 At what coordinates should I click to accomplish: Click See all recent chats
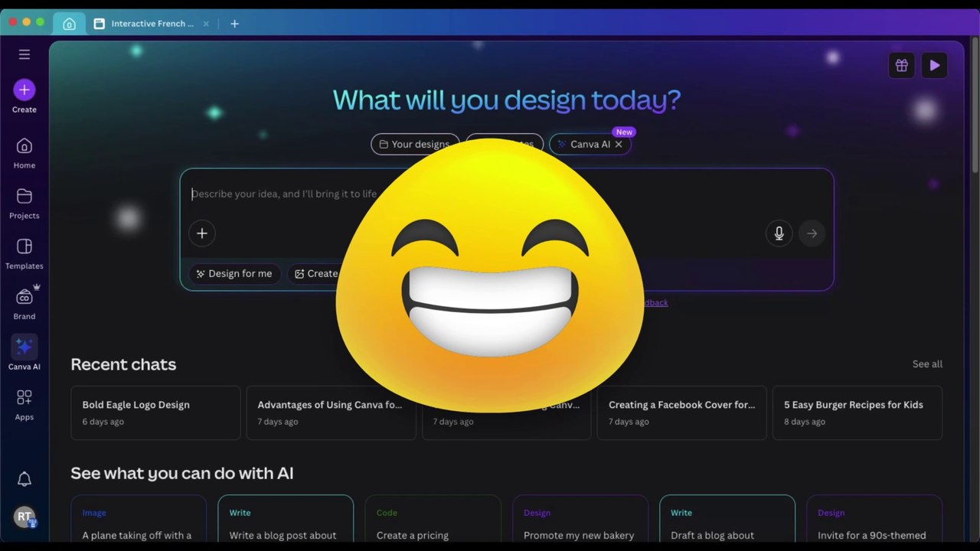pos(927,364)
